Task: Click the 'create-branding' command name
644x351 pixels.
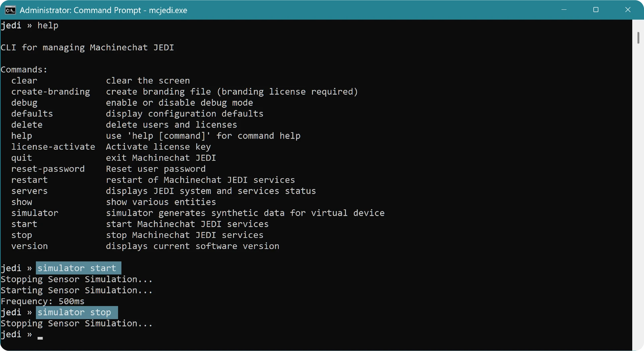Action: [x=51, y=92]
